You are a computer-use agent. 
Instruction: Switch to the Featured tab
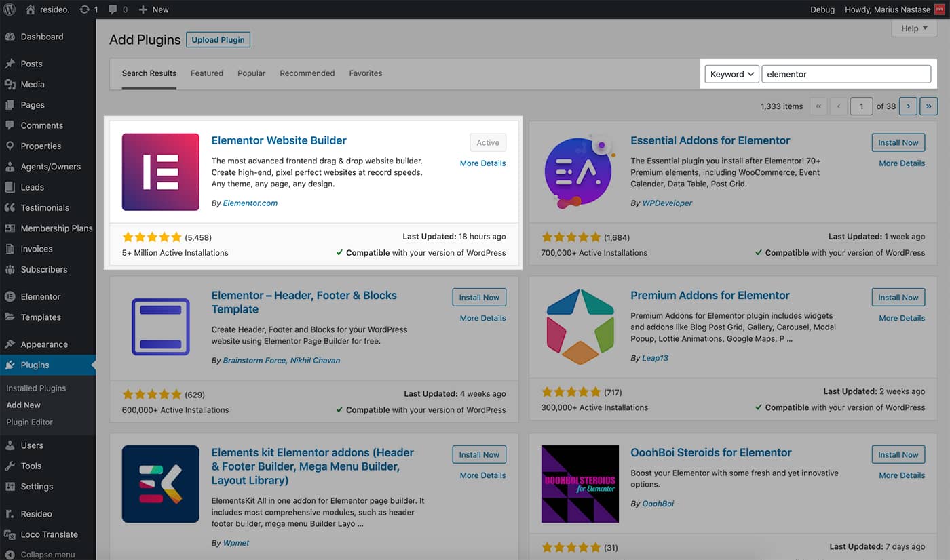click(207, 73)
